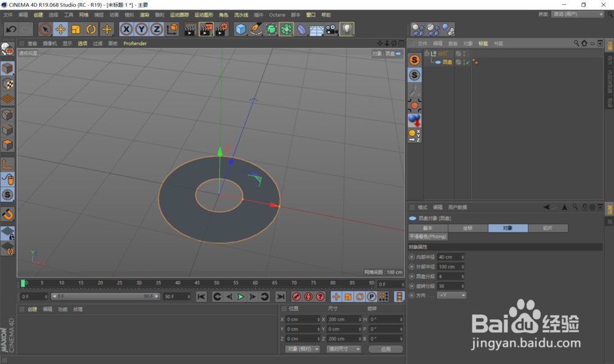Viewport: 614px width, 364px height.
Task: Click the Floor environment icon
Action: tap(316, 29)
